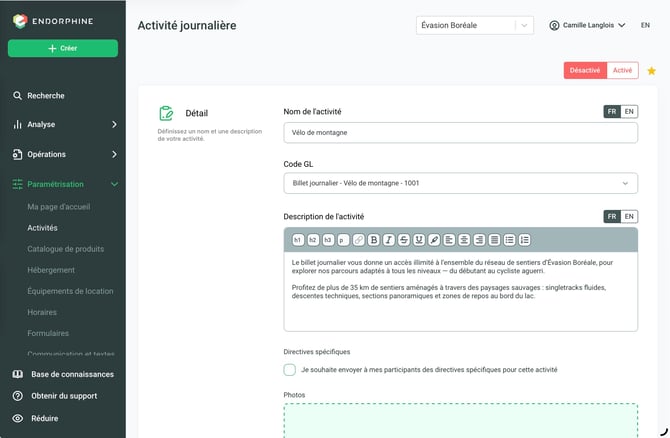
Task: Switch activity name language to EN
Action: point(629,112)
